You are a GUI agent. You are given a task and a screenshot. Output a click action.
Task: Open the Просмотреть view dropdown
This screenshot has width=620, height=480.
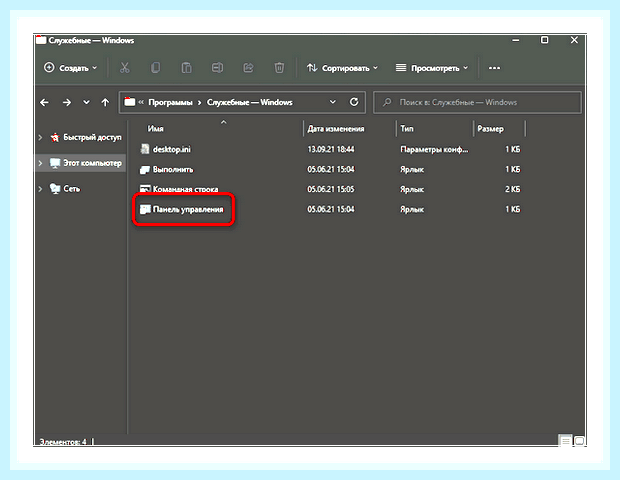pyautogui.click(x=432, y=68)
